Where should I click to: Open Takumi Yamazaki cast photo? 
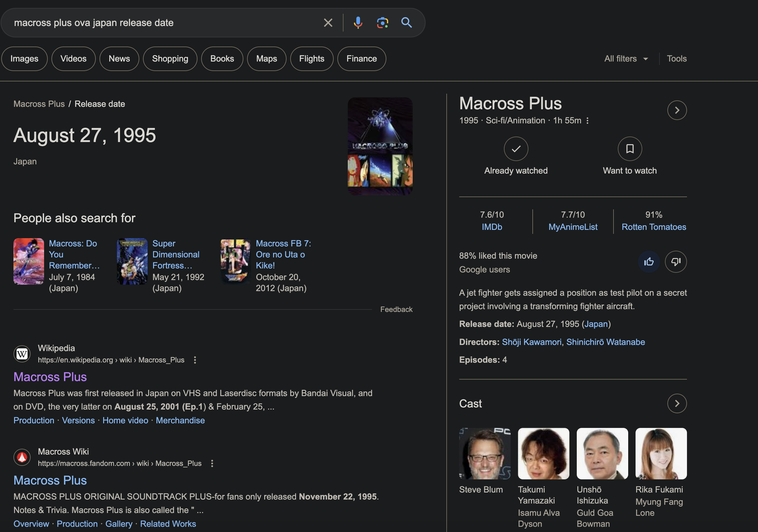(543, 454)
